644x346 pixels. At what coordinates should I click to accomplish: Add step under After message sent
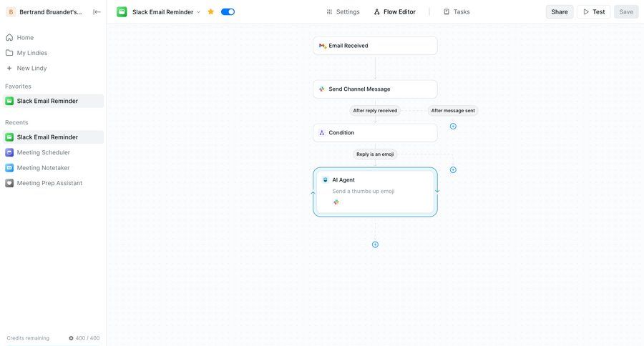click(x=453, y=126)
